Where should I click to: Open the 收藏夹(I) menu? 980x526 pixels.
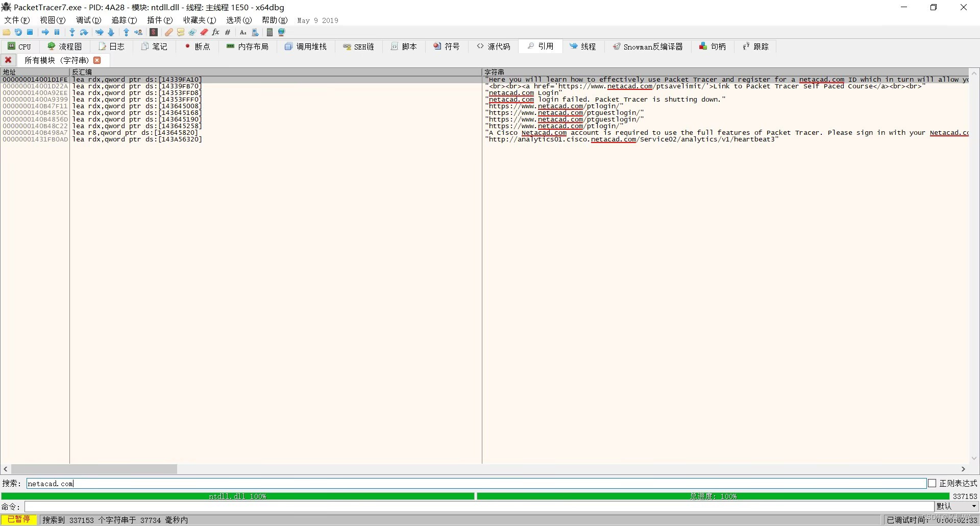coord(200,20)
